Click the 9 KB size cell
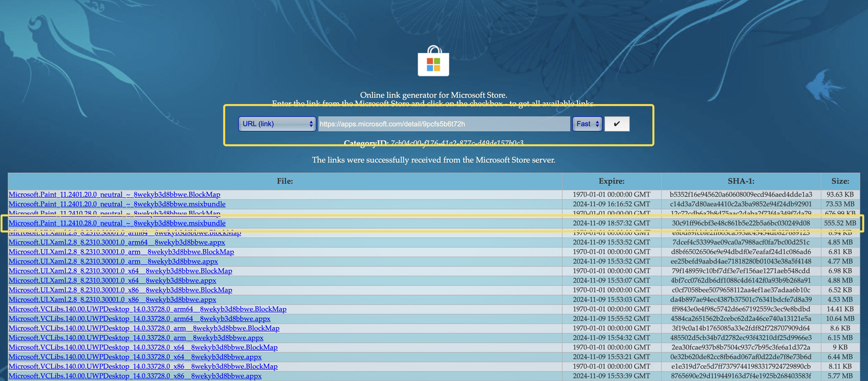Screen dimensions: 868x381 840,347
